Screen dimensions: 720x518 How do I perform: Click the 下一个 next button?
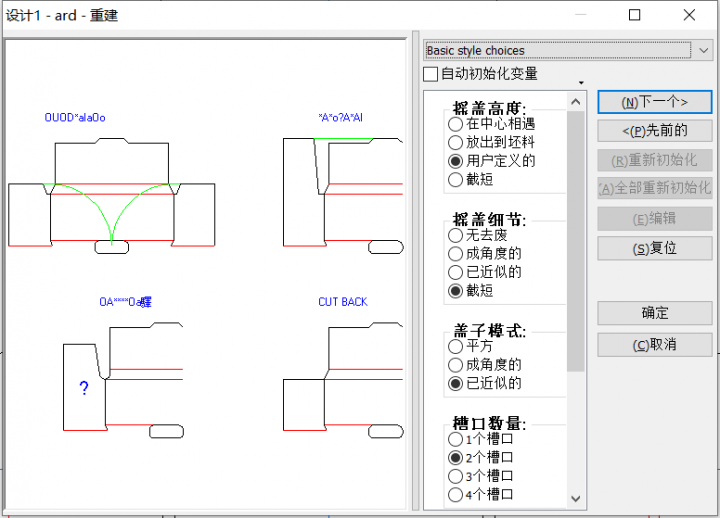654,102
